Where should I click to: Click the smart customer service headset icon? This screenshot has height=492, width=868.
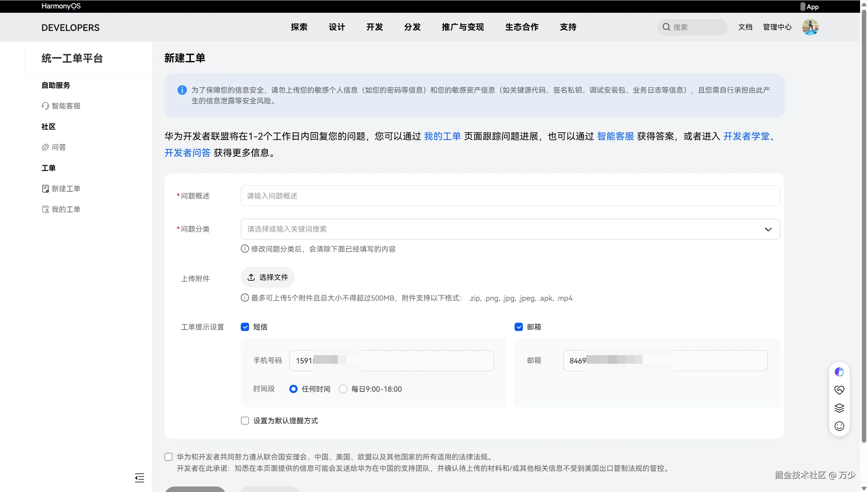45,106
